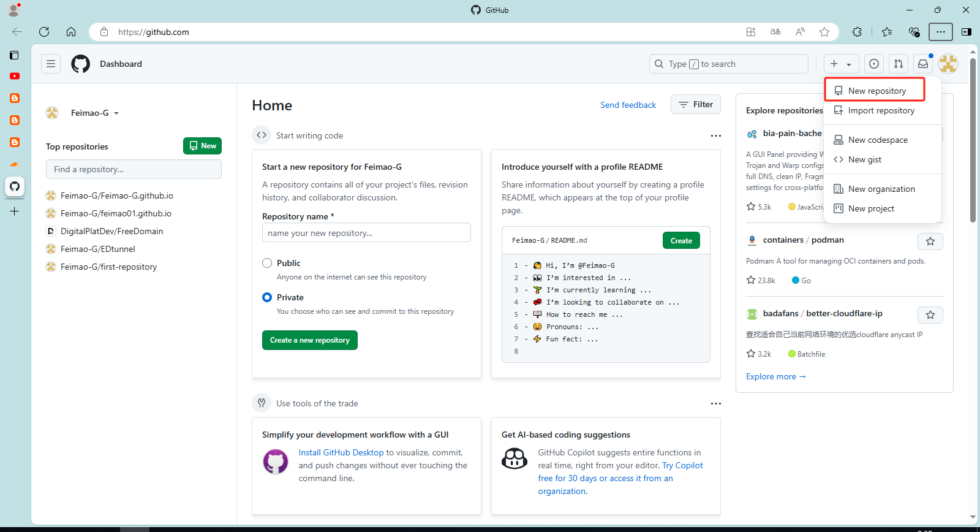This screenshot has width=980, height=532.
Task: Open Feimao-G/Feimao-G.github.io repository
Action: point(116,196)
